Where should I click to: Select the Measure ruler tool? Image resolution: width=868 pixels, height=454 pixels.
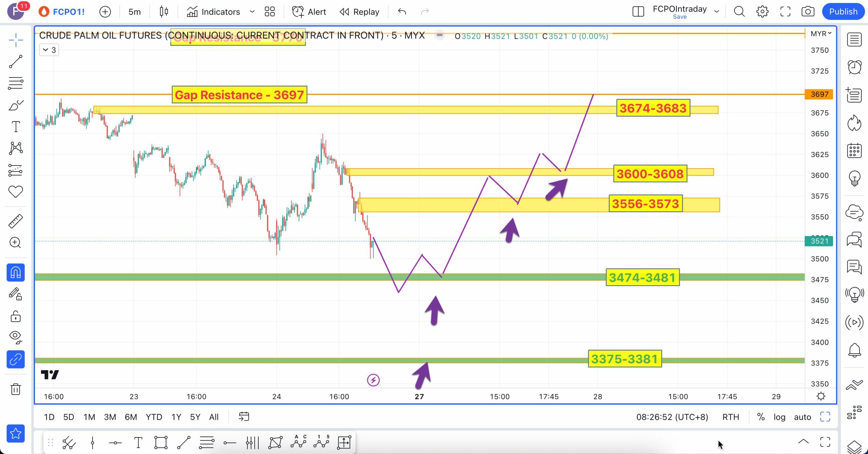click(x=16, y=221)
